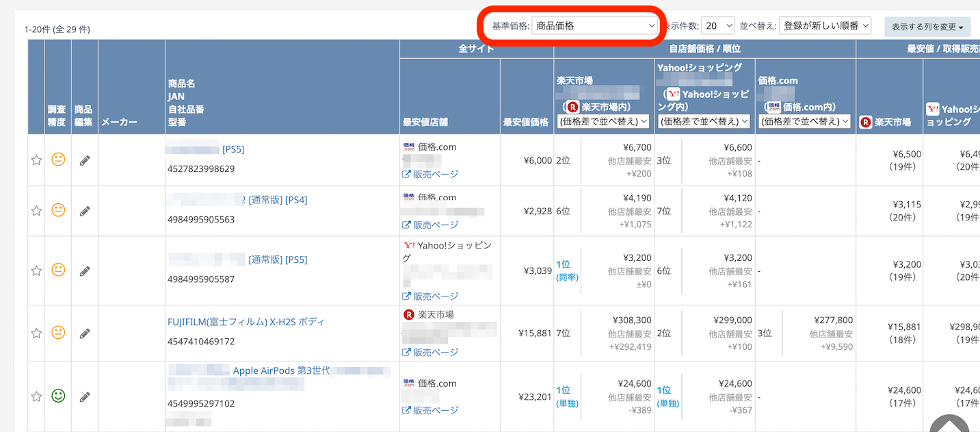Click the pencil edit icon for the FUJIFILM X-H2S row
Image resolution: width=980 pixels, height=432 pixels.
pos(85,333)
